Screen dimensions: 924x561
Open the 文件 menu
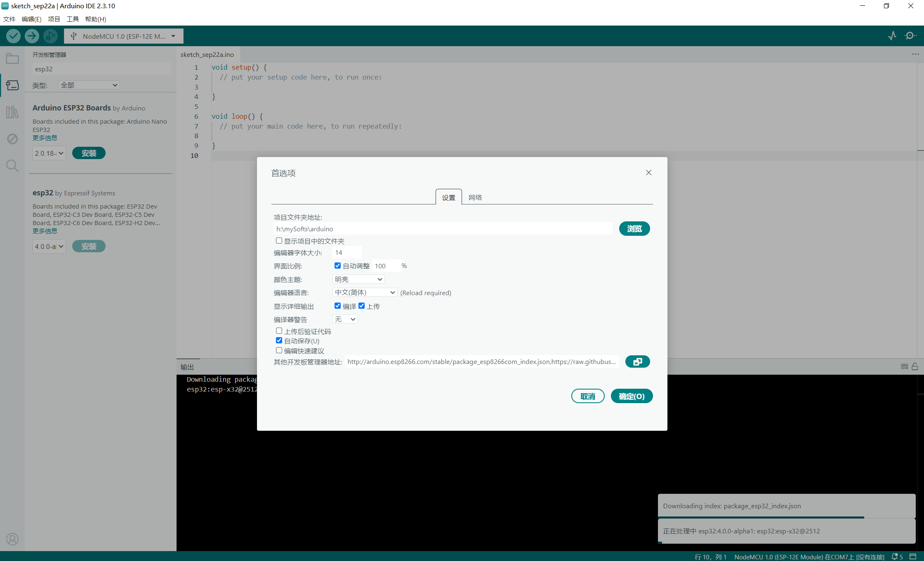[9, 19]
